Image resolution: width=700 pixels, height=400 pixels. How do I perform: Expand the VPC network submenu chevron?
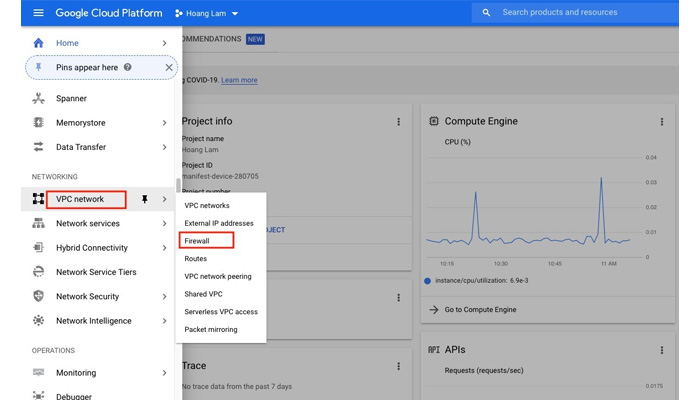click(164, 199)
